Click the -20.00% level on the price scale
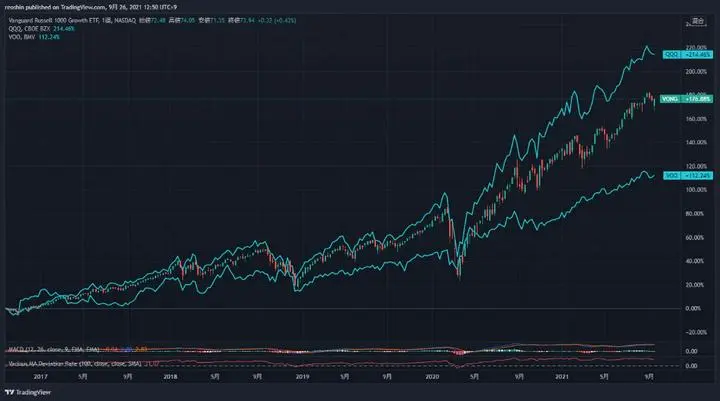This screenshot has height=401, width=720. point(696,332)
